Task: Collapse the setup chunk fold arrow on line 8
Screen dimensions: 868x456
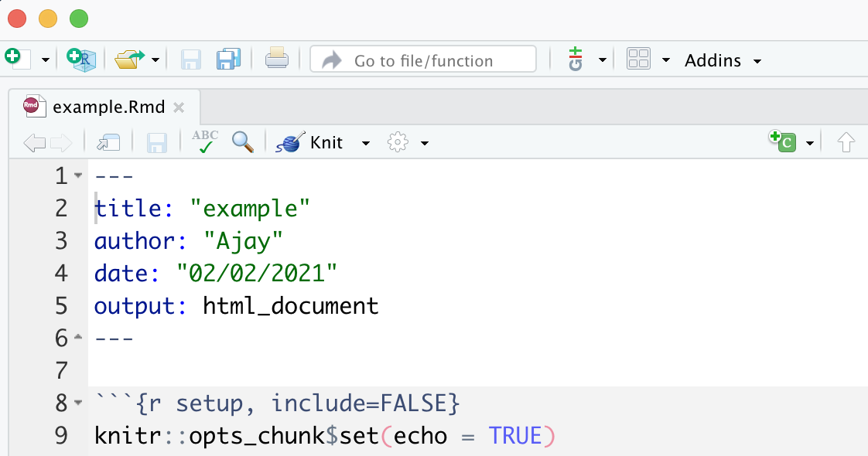Action: [78, 403]
